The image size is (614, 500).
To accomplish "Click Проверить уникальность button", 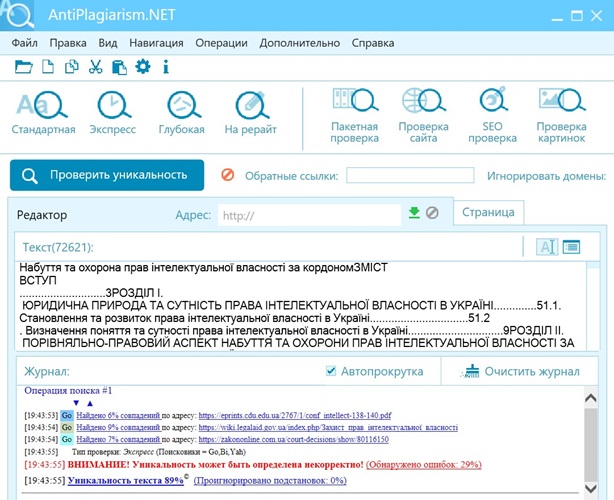I will (x=107, y=175).
